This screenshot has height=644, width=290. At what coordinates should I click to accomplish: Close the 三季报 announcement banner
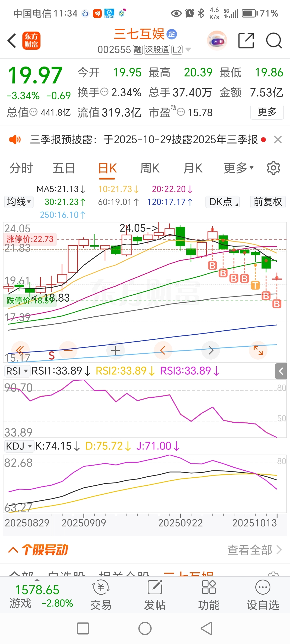[278, 140]
